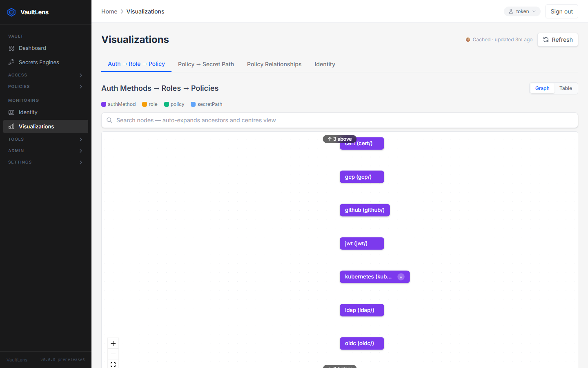Viewport: 588px width, 368px height.
Task: Open the token user dropdown
Action: pyautogui.click(x=522, y=11)
